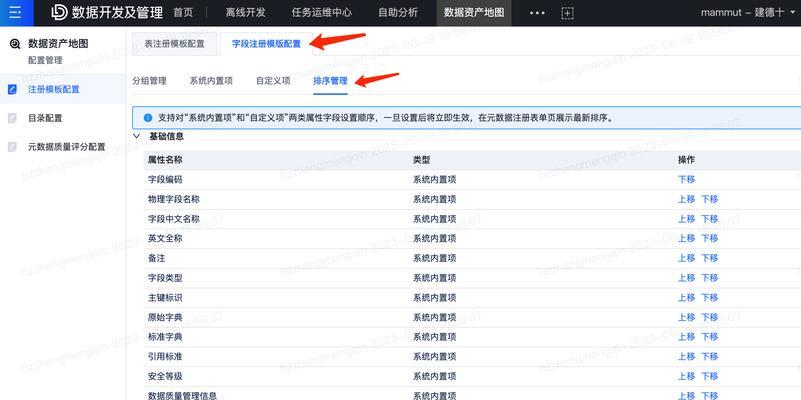The width and height of the screenshot is (801, 400).
Task: Click the 主键标识 attribute name cell
Action: (x=165, y=298)
